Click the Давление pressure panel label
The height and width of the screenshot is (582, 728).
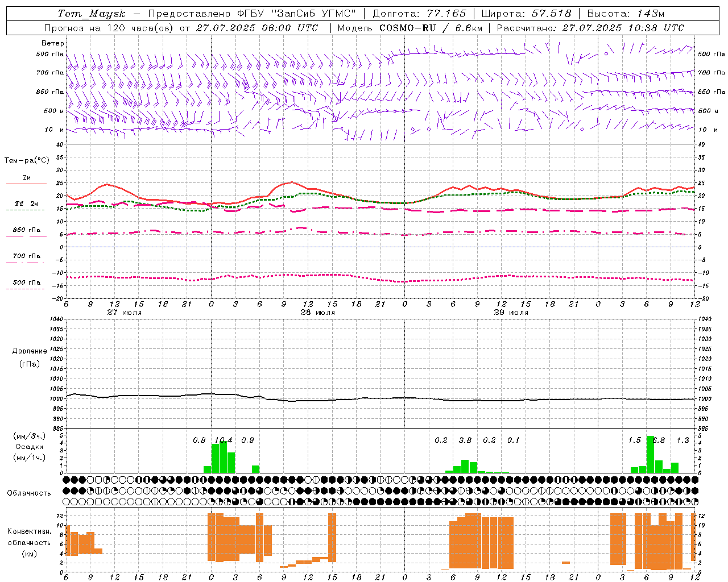30,351
